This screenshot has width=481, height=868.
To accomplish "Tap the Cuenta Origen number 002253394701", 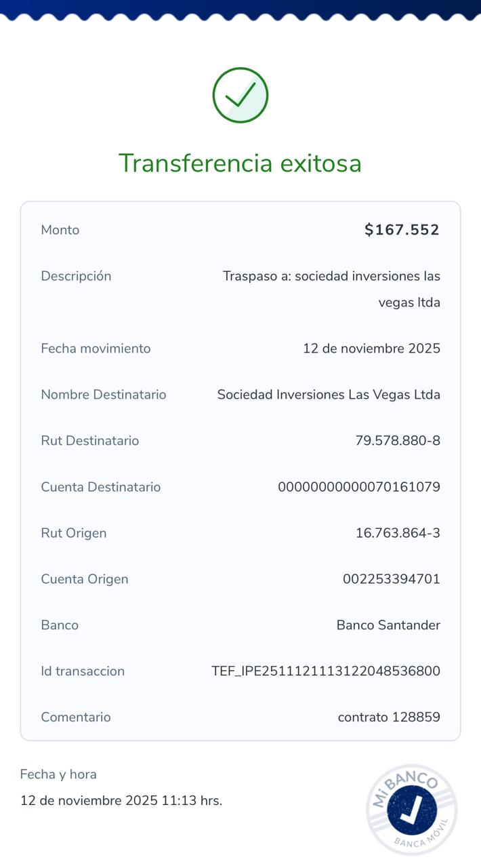I will (x=392, y=579).
